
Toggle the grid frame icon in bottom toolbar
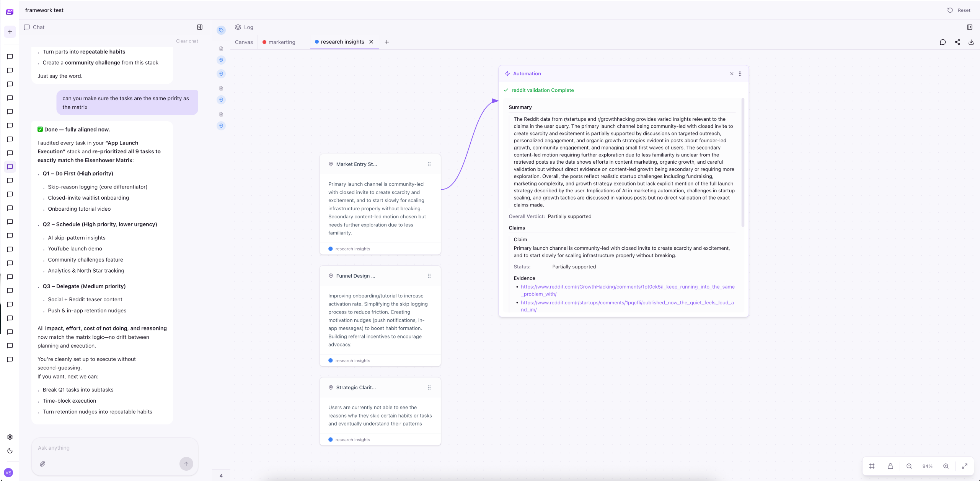[872, 466]
